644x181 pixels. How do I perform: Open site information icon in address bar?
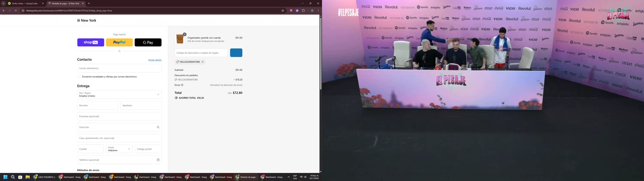pos(23,10)
